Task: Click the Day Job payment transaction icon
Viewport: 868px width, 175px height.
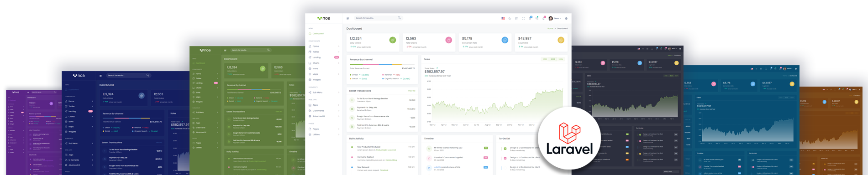Action: click(352, 108)
